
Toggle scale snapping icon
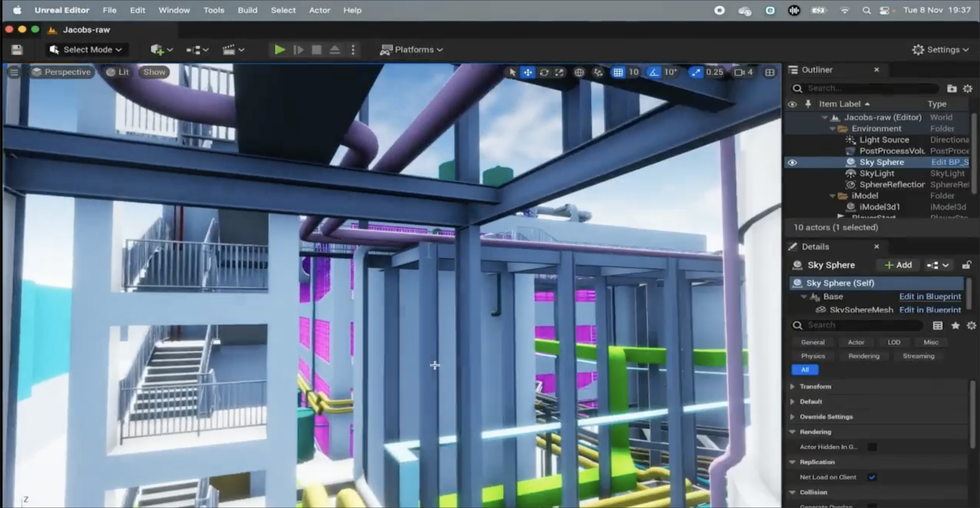[696, 72]
